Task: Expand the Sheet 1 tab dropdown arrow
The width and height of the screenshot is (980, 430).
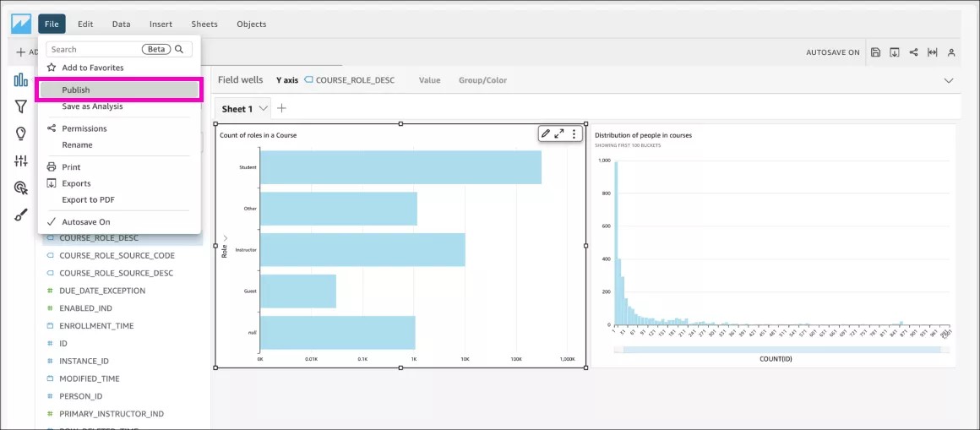Action: click(264, 108)
